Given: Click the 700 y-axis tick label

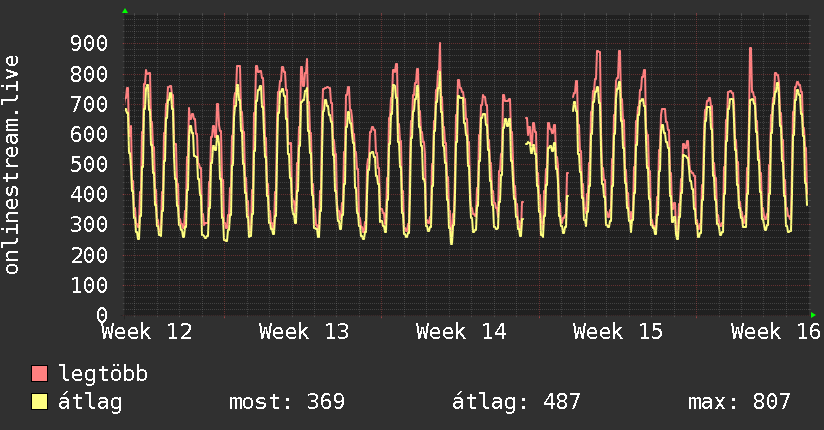Looking at the screenshot, I should pyautogui.click(x=89, y=104).
